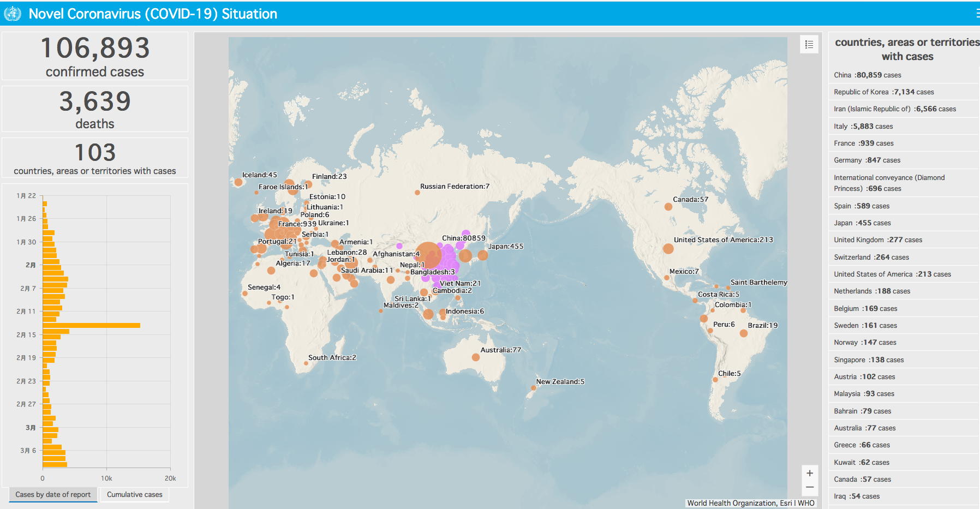Screen dimensions: 980x509
Task: Click the WHO emblem logo in header
Action: 13,14
